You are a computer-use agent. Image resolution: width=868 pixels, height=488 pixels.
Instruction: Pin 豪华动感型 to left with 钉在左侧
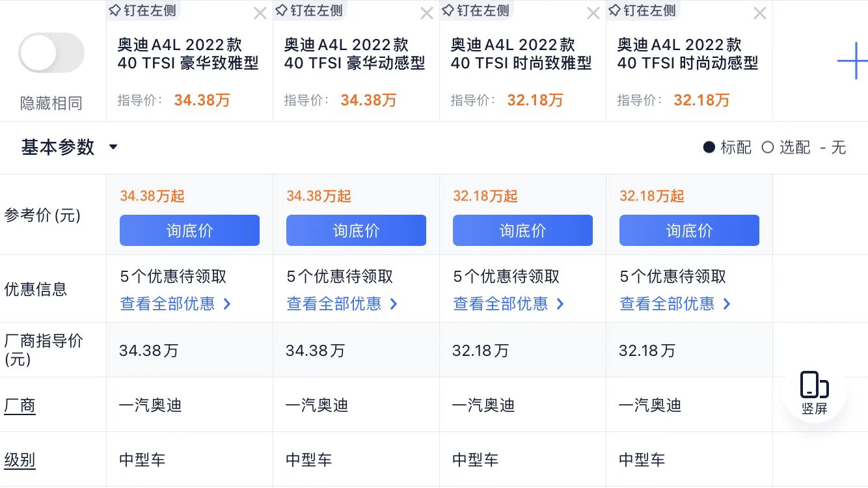pyautogui.click(x=310, y=10)
